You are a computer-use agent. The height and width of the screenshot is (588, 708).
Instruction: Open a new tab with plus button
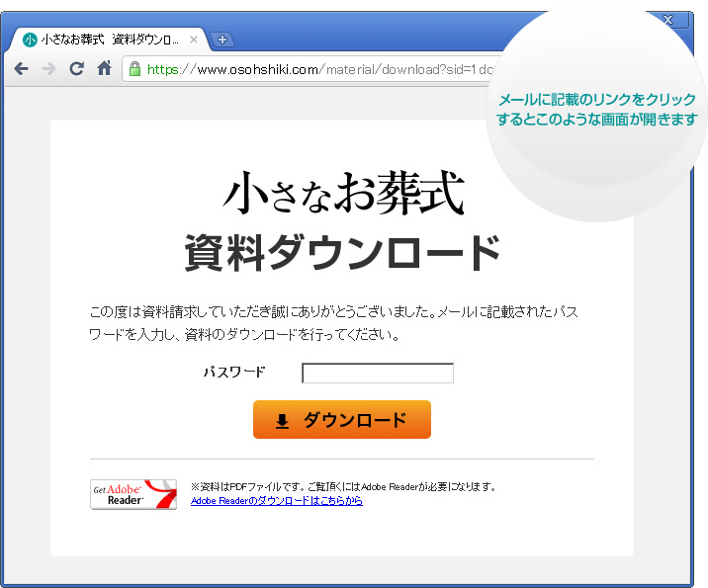[222, 40]
